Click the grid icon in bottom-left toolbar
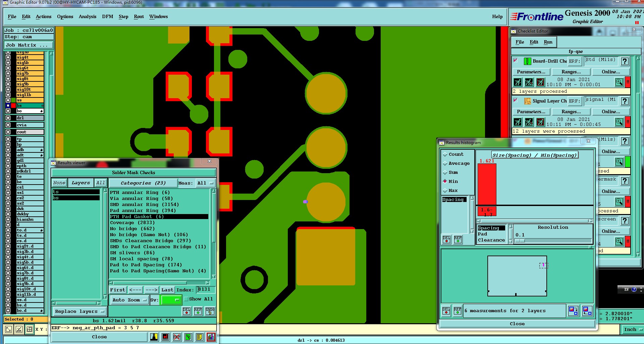This screenshot has height=344, width=644. click(x=30, y=329)
